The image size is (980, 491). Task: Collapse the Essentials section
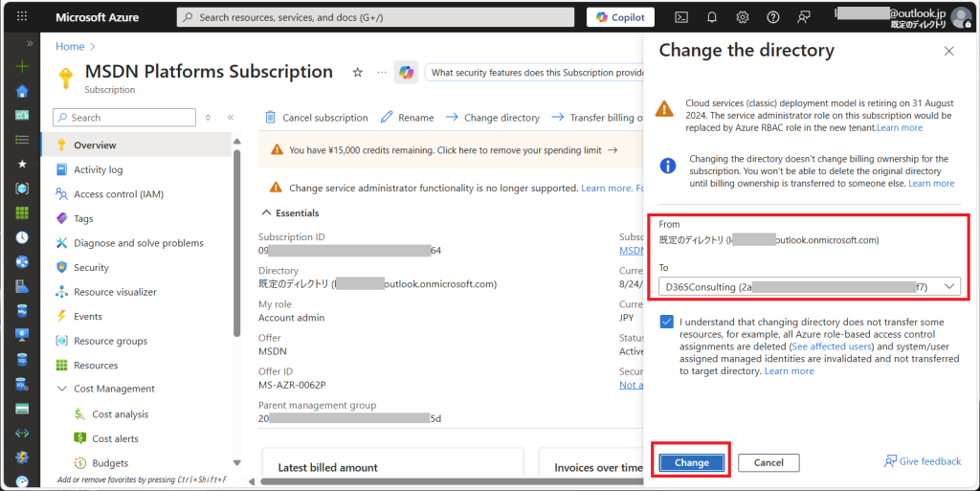pyautogui.click(x=267, y=212)
